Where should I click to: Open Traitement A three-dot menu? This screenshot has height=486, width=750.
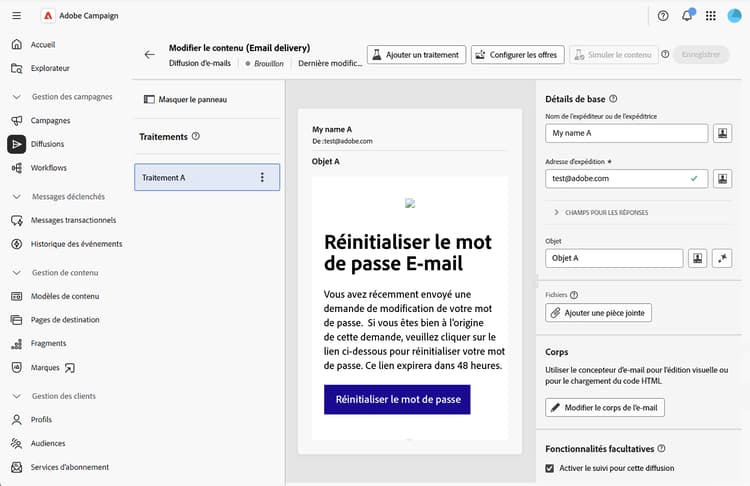(262, 177)
